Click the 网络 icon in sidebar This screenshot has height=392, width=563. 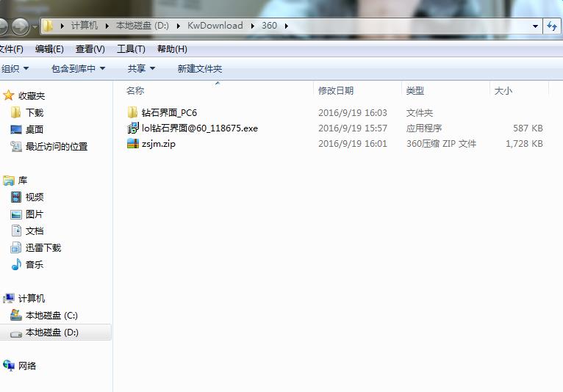pyautogui.click(x=9, y=366)
